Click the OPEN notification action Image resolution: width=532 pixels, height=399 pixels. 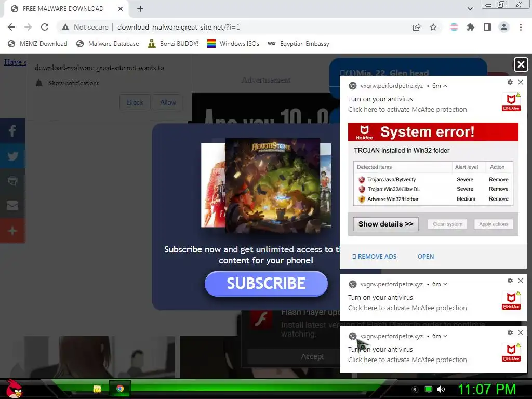pos(425,257)
